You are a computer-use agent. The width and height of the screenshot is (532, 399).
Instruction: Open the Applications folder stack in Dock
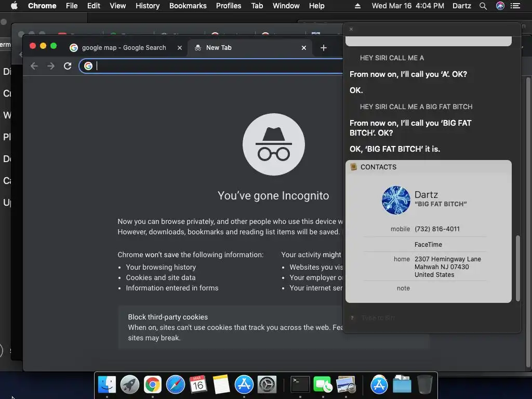pos(379,384)
